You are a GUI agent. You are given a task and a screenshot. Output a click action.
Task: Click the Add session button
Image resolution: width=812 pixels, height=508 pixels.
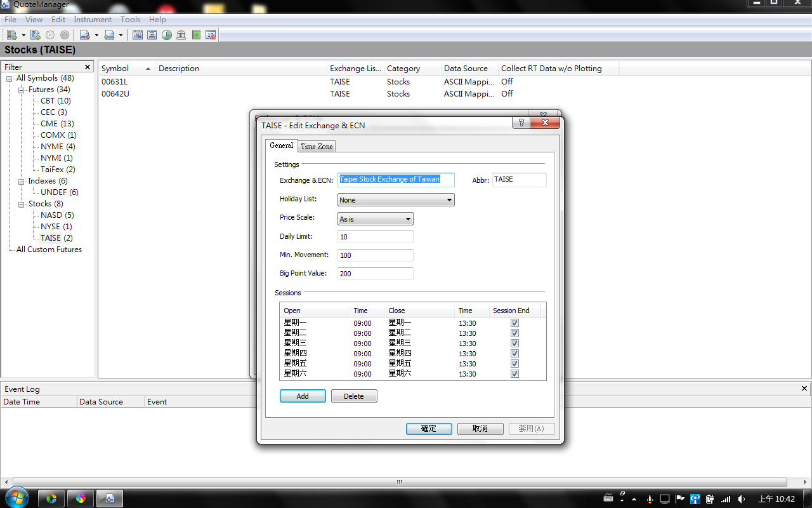pyautogui.click(x=303, y=396)
